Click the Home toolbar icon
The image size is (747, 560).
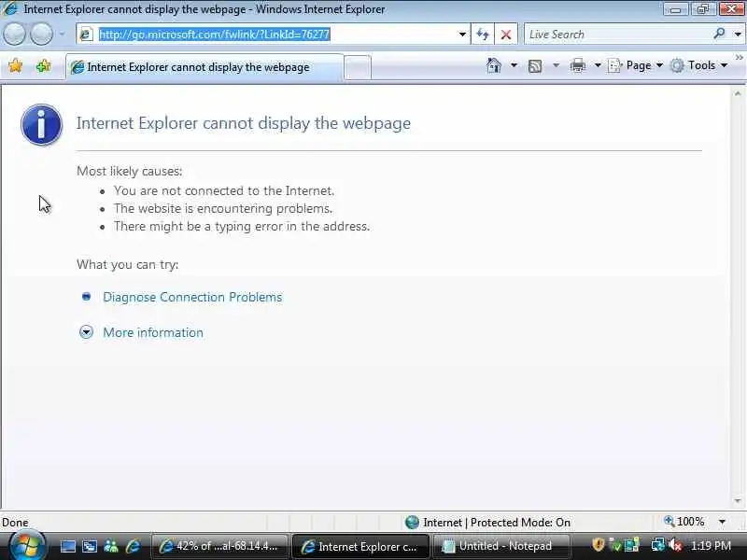pyautogui.click(x=494, y=65)
